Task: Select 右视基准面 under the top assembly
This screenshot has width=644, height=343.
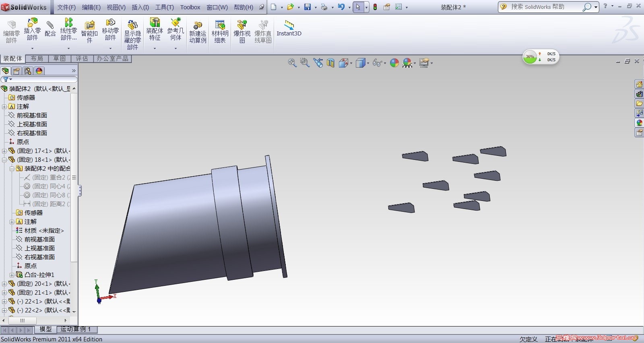Action: (x=32, y=133)
